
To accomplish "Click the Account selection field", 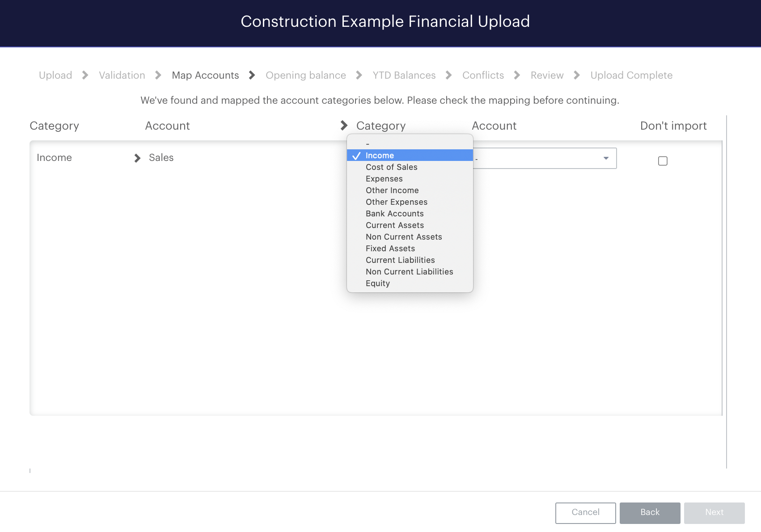I will (x=545, y=158).
